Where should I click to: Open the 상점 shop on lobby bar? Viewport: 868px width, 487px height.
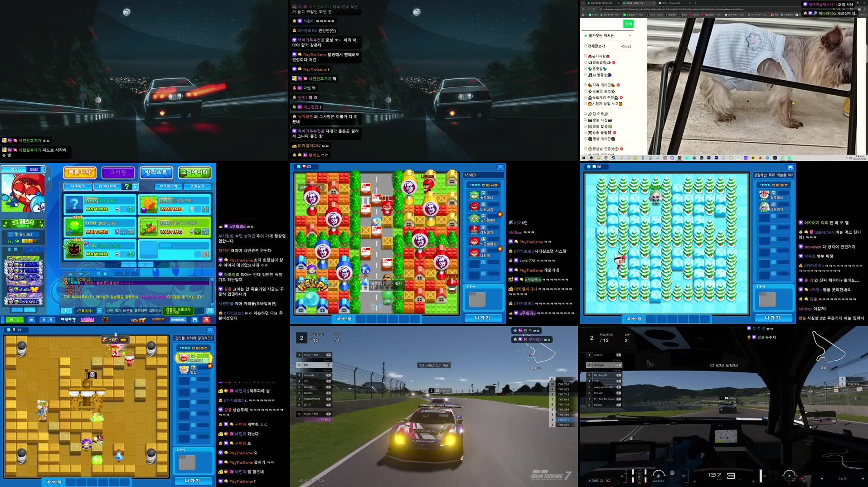(x=47, y=320)
